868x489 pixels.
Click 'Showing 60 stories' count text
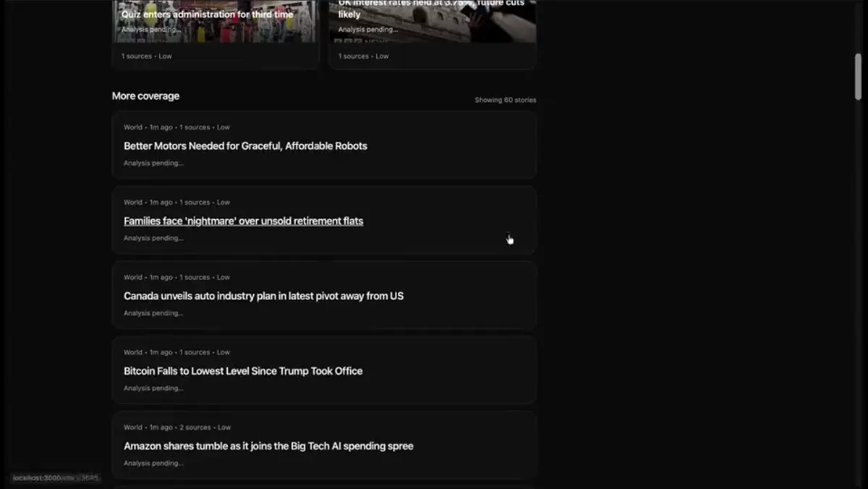click(505, 100)
